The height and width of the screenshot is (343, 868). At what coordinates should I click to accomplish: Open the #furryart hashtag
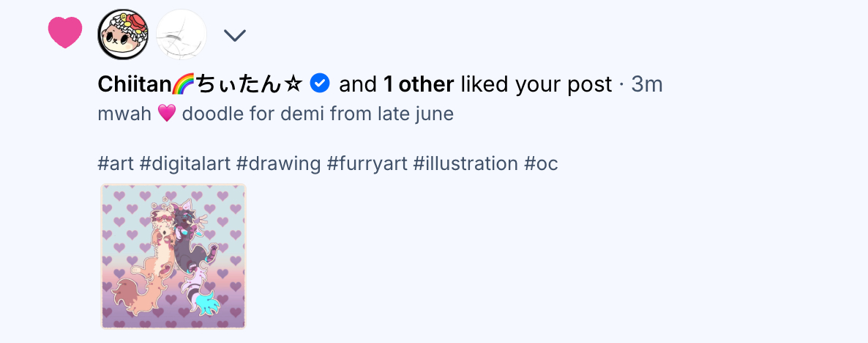(x=367, y=163)
